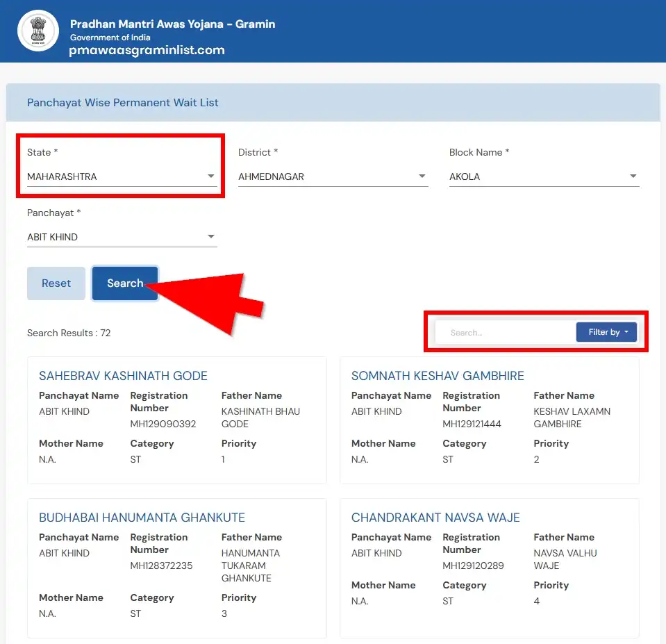This screenshot has height=644, width=666.
Task: Open the Block Name dropdown showing AKOLA
Action: click(x=544, y=176)
